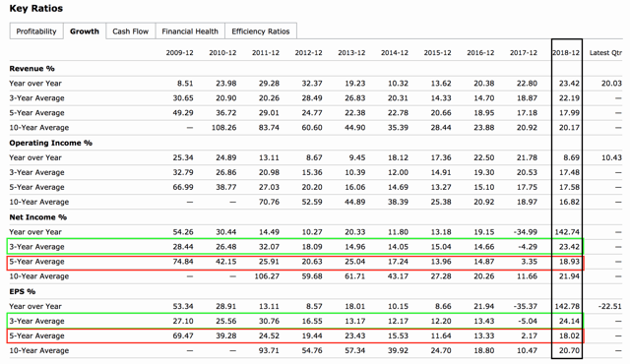Select the Operating Income % section heading
The image size is (630, 364).
point(50,143)
